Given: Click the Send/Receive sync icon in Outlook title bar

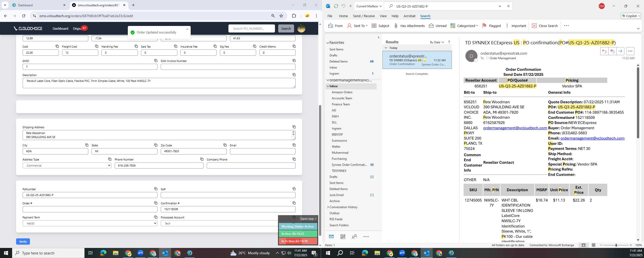Looking at the screenshot, I should 336,6.
